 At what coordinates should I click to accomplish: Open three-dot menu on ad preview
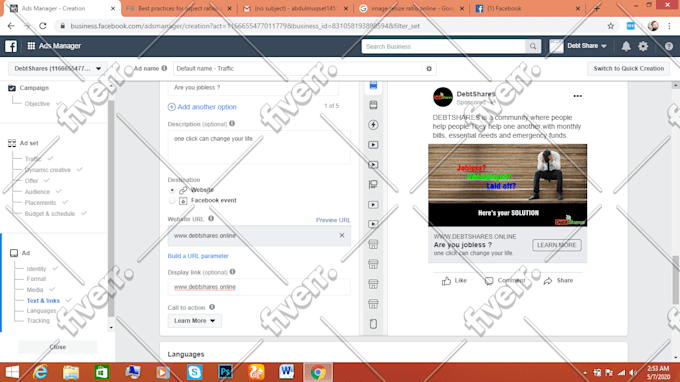(x=578, y=96)
